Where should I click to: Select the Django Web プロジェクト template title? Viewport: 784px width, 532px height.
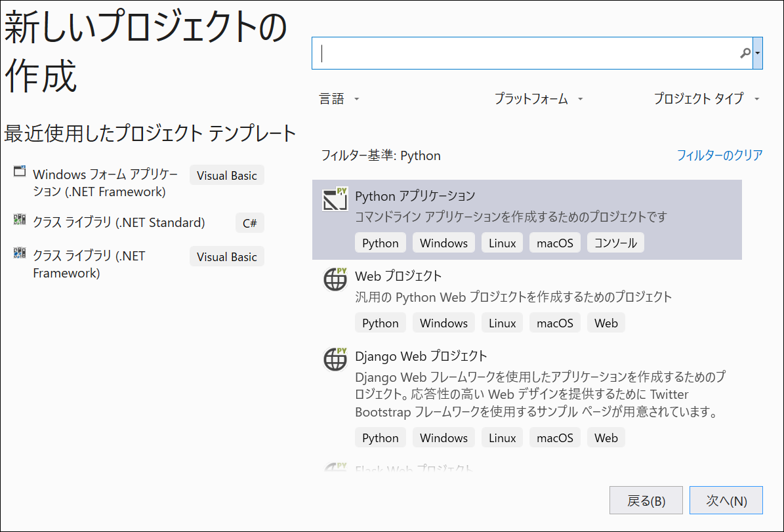pyautogui.click(x=421, y=356)
